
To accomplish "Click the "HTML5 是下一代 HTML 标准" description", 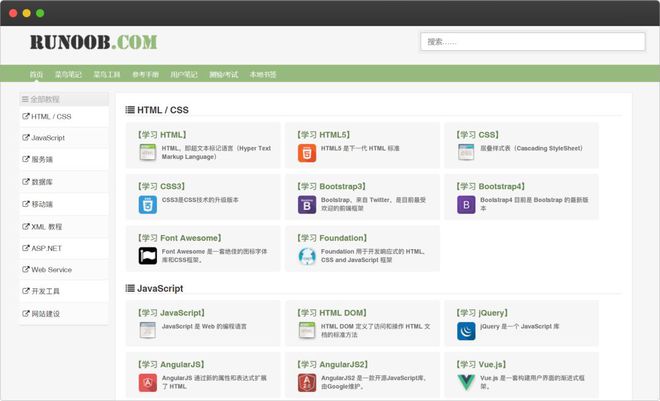I will coord(360,148).
